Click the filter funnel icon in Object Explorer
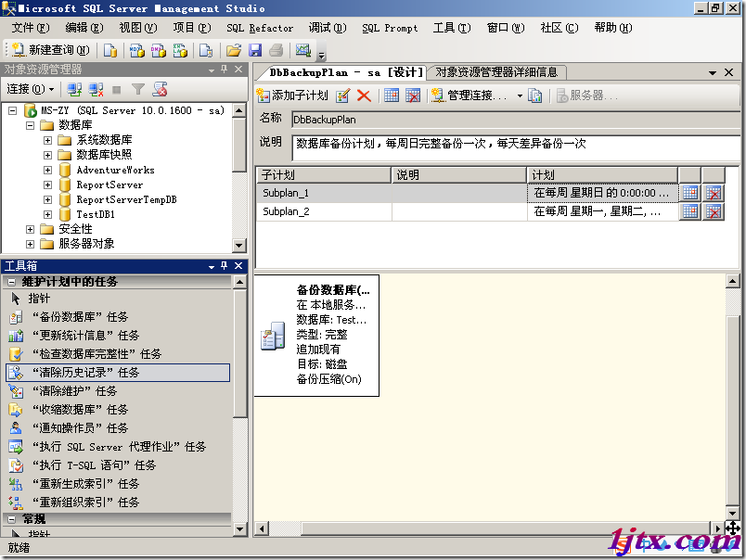746x560 pixels. (x=138, y=89)
